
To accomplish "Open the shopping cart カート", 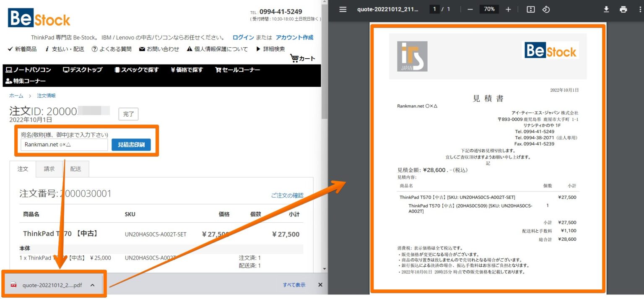I will [302, 58].
